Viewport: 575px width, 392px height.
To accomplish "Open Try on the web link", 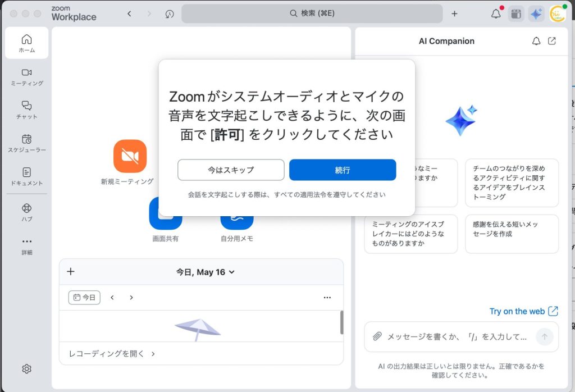I will 524,311.
